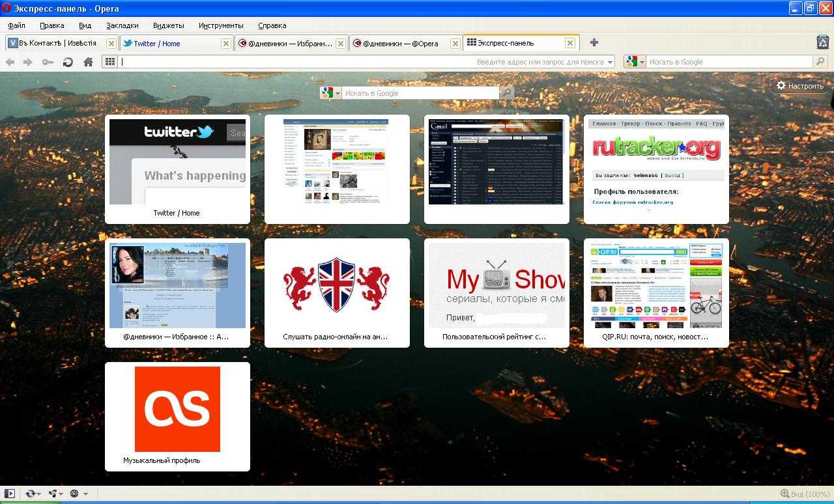Open Last.fm Музыкальный профиль speed dial
Screen dimensions: 834x504
click(x=177, y=417)
